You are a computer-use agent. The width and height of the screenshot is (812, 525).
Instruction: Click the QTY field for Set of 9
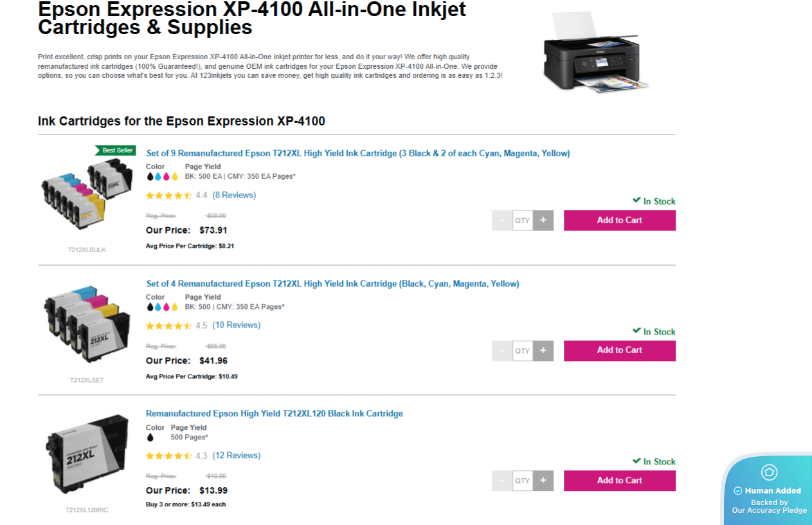(523, 220)
